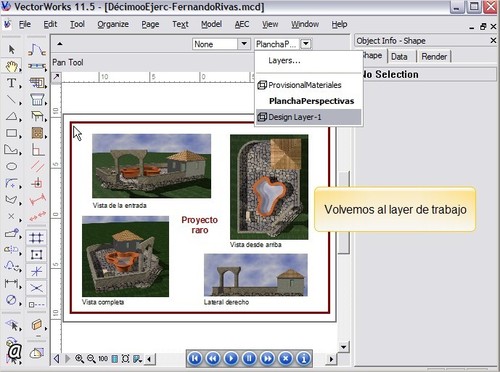Choose Layers... in the dropdown

[284, 61]
